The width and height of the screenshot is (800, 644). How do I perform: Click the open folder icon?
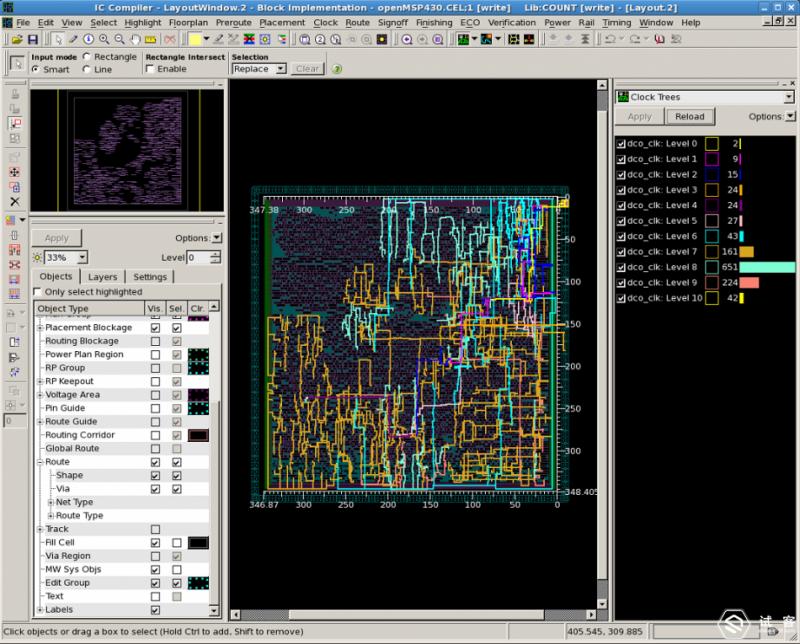17,39
